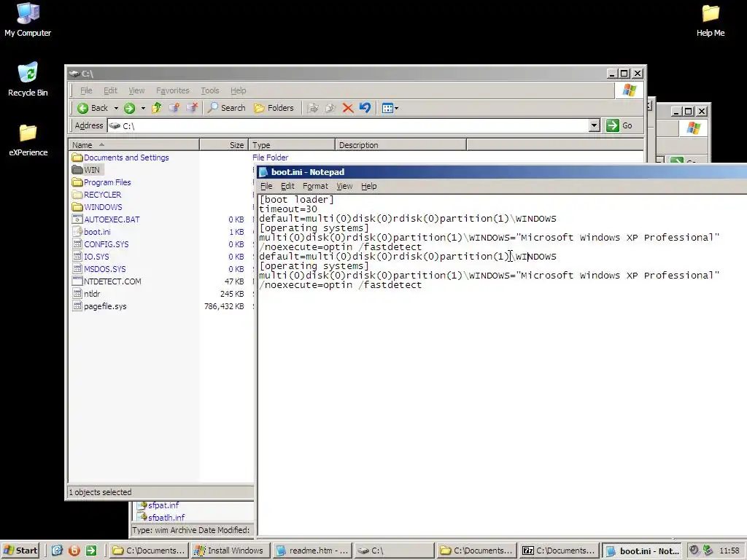The image size is (747, 560).
Task: Click My Computer desktop icon
Action: [28, 20]
